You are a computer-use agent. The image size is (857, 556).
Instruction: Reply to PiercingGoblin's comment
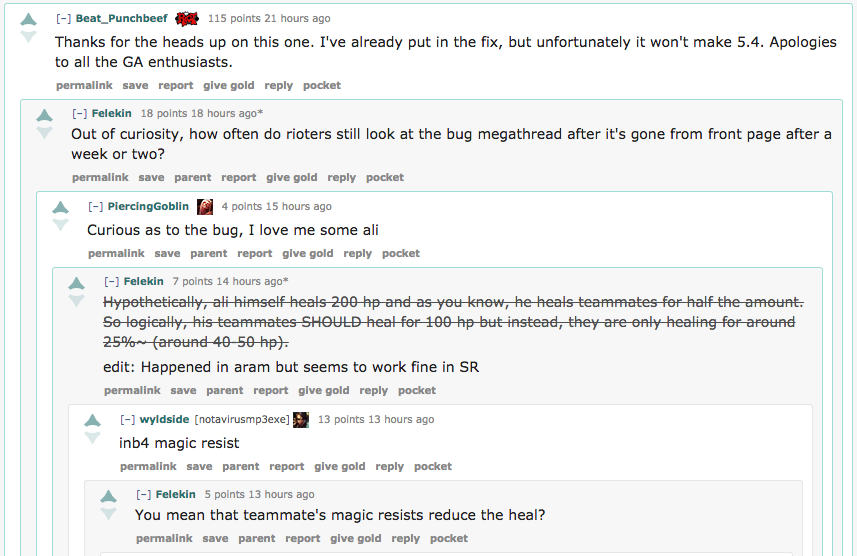pos(357,253)
